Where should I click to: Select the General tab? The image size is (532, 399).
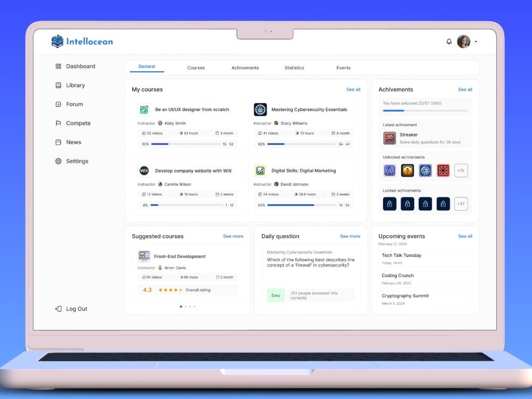(x=147, y=67)
